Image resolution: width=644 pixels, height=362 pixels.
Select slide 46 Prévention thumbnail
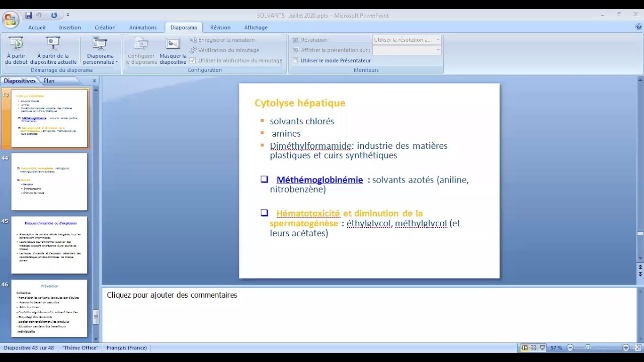49,308
